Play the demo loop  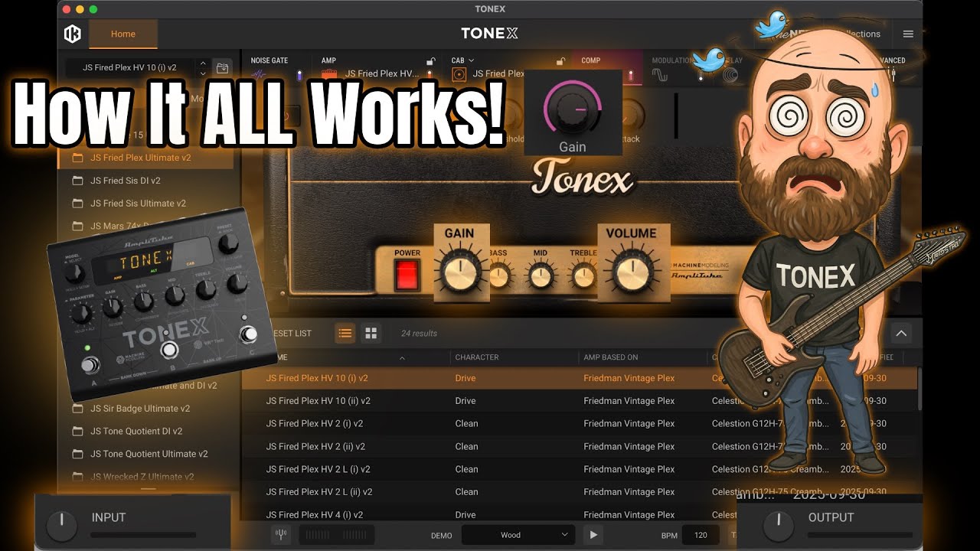593,535
